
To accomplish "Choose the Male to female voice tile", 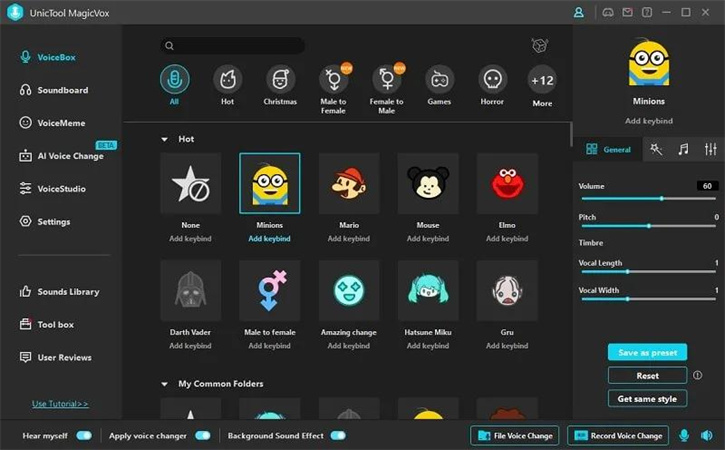I will coord(270,290).
